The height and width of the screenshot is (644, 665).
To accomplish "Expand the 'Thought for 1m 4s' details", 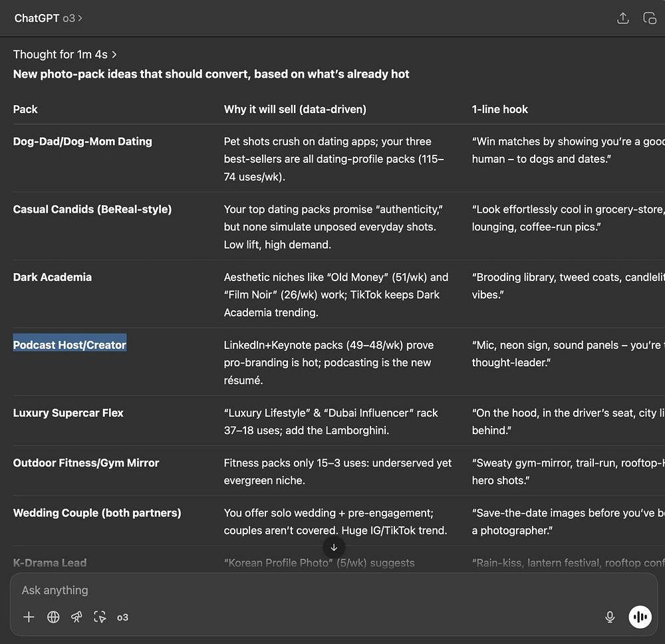I will click(65, 54).
